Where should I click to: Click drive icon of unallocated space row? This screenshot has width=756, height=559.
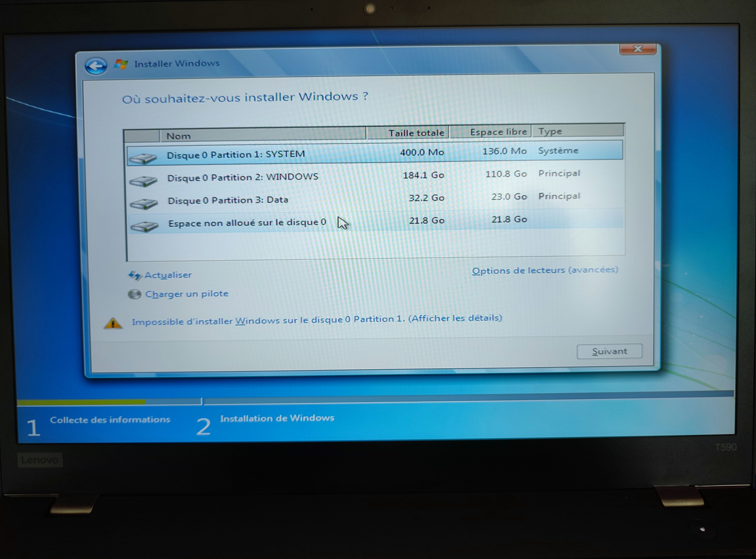145,227
